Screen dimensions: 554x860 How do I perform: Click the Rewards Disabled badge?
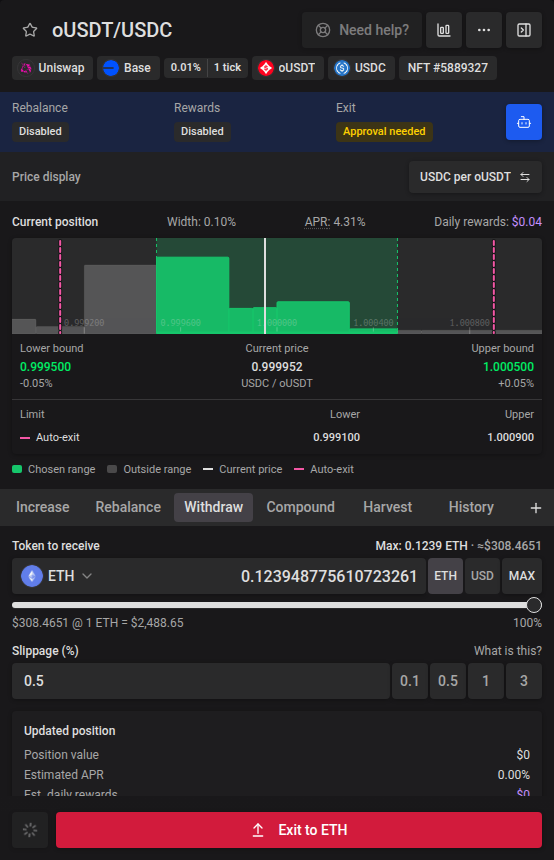(x=202, y=132)
